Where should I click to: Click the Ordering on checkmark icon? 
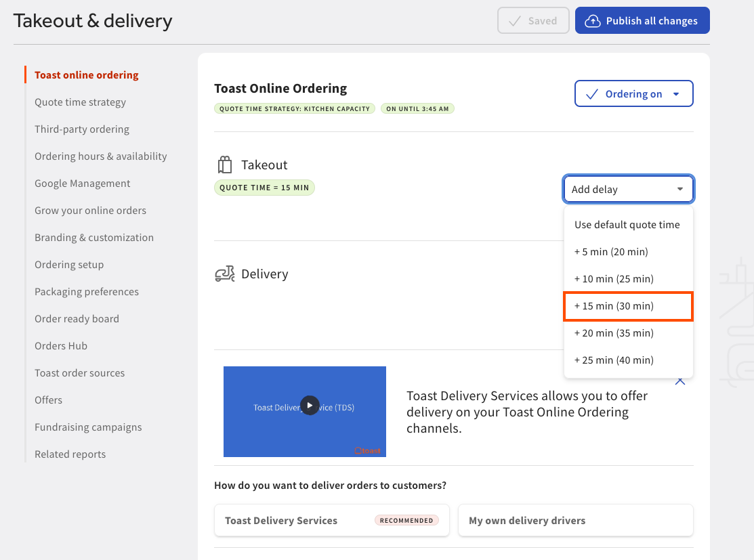(592, 93)
